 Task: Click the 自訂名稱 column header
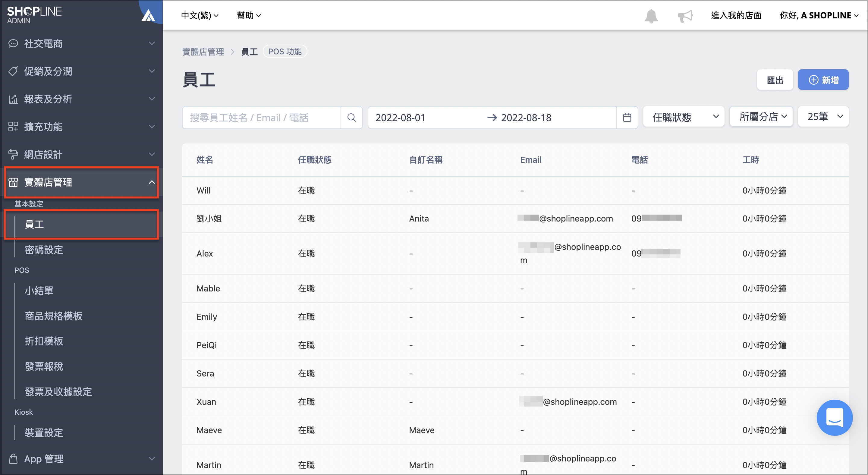pos(426,160)
